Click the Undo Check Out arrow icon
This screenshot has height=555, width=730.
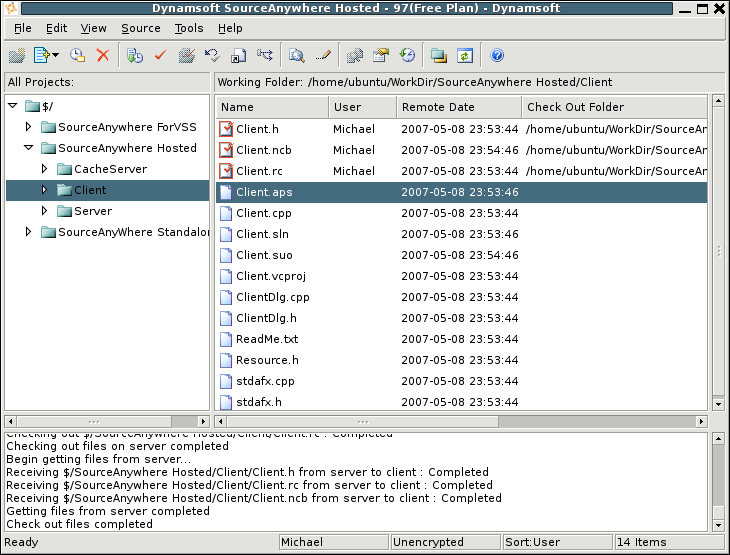(x=212, y=56)
